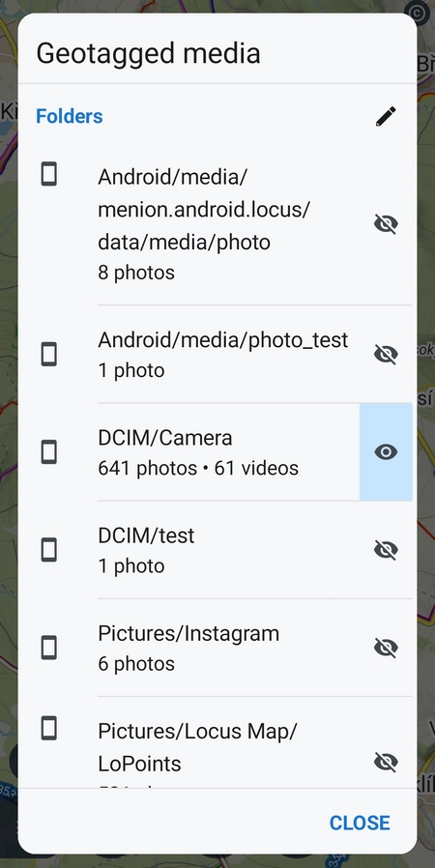The width and height of the screenshot is (435, 868).
Task: Tap the Geotagged media dialog title
Action: [x=148, y=54]
